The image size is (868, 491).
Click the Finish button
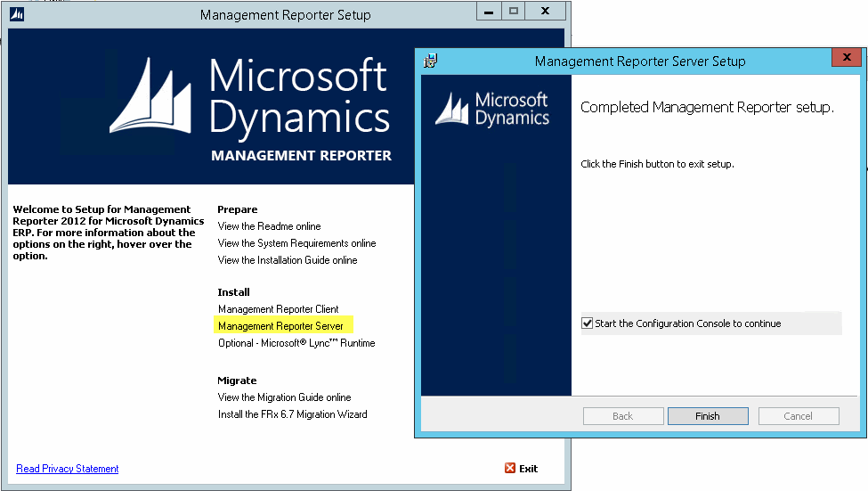point(708,416)
